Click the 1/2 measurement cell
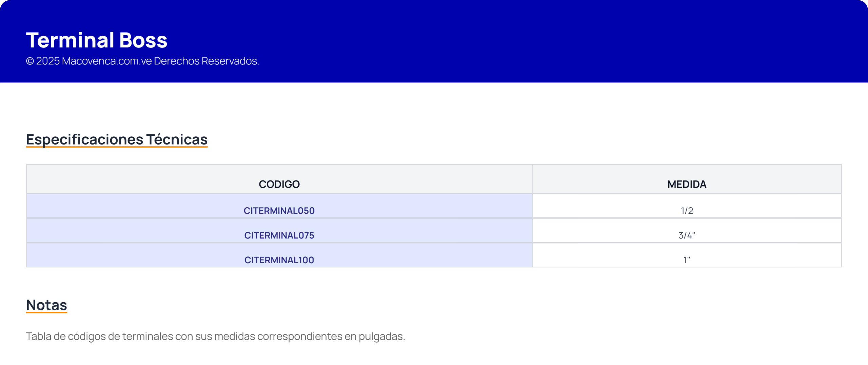Screen dimensions: 868x365 [687, 211]
